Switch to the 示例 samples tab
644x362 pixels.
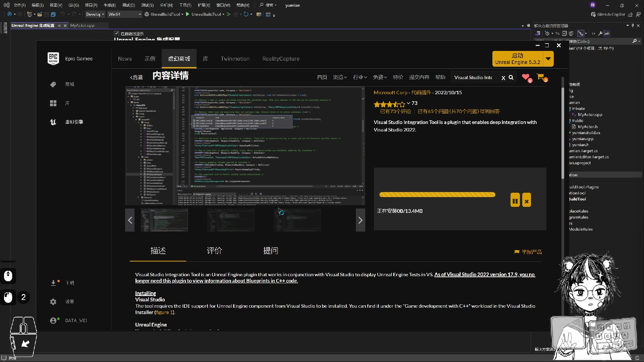pos(150,59)
